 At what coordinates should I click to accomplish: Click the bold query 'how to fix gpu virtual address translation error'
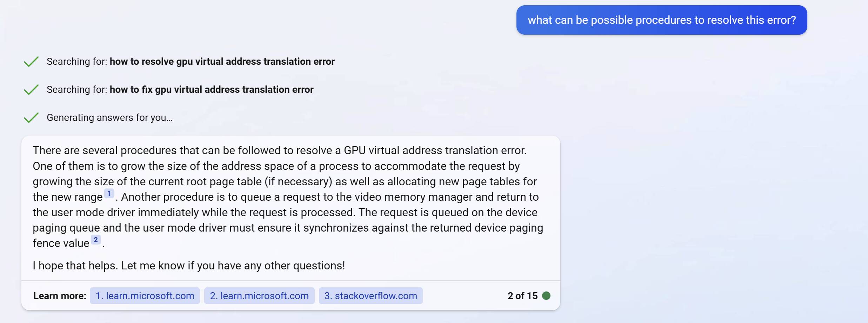(212, 90)
